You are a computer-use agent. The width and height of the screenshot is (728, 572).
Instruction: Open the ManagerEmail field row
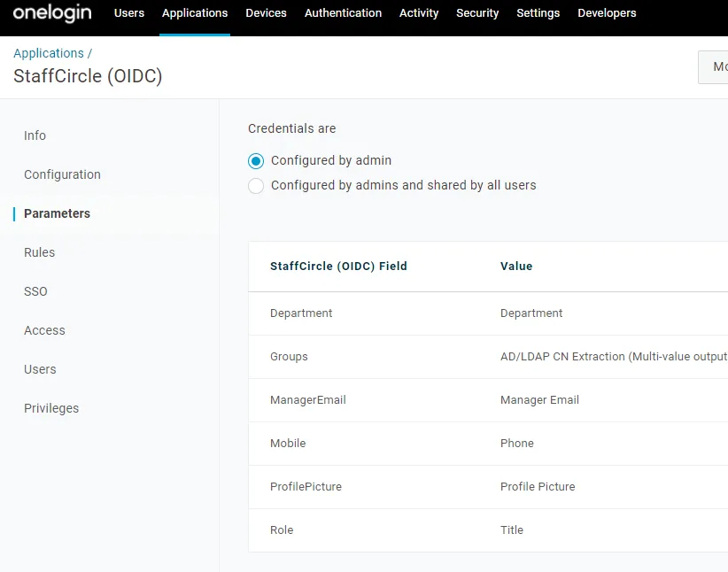pos(488,400)
